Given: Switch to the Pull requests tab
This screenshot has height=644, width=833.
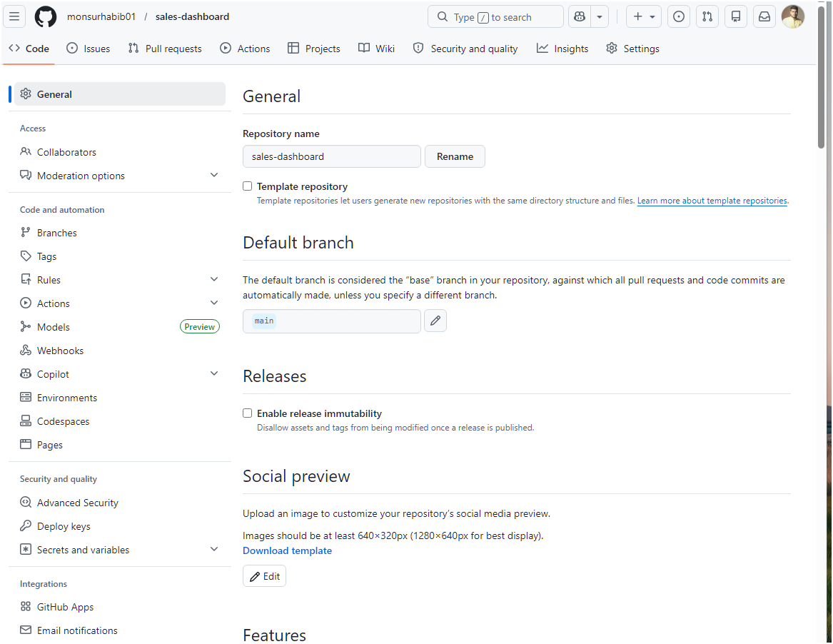Looking at the screenshot, I should point(165,49).
